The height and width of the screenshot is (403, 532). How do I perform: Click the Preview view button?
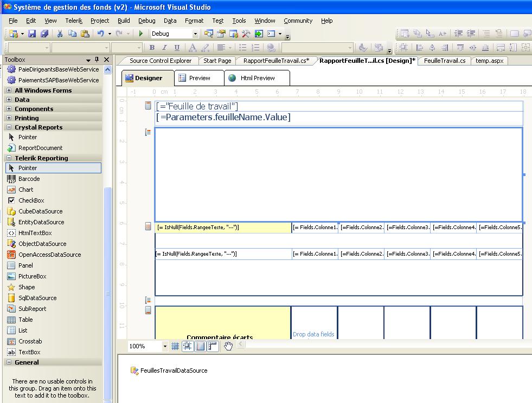pyautogui.click(x=199, y=78)
